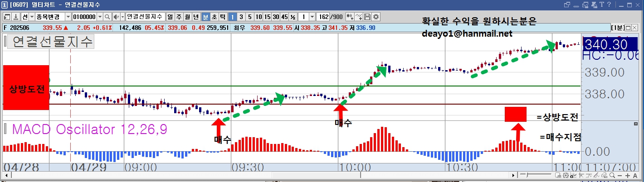Click the download arrow icon in toolbar
The width and height of the screenshot is (644, 182).
(x=16, y=17)
